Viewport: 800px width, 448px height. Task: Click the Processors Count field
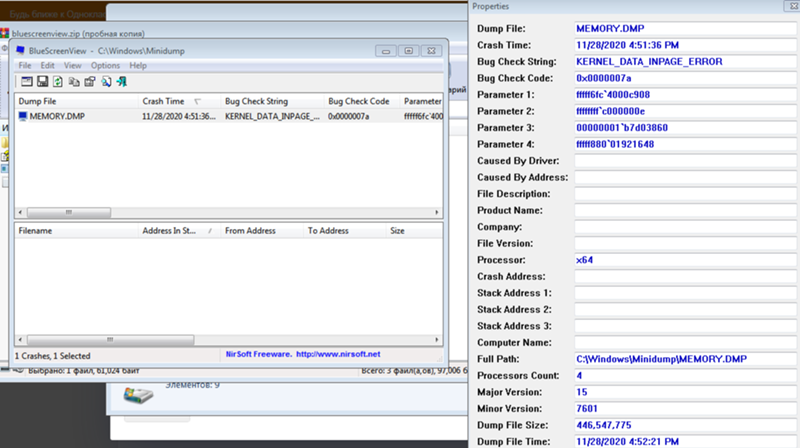[685, 376]
